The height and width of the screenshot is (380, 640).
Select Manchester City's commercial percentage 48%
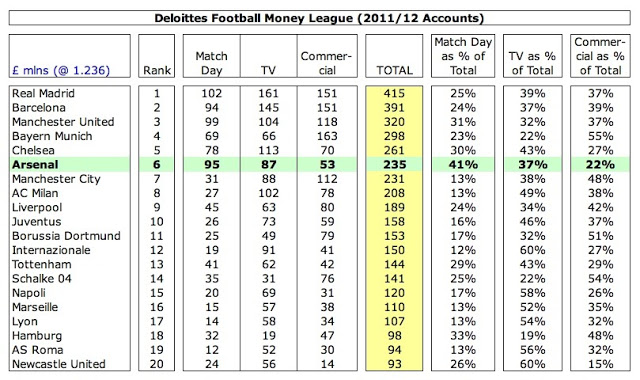coord(600,179)
